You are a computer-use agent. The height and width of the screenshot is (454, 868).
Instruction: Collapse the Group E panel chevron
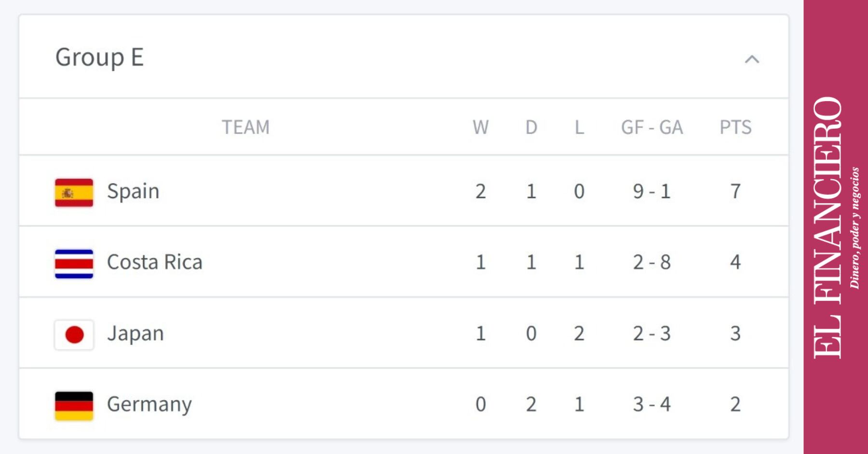click(x=752, y=59)
